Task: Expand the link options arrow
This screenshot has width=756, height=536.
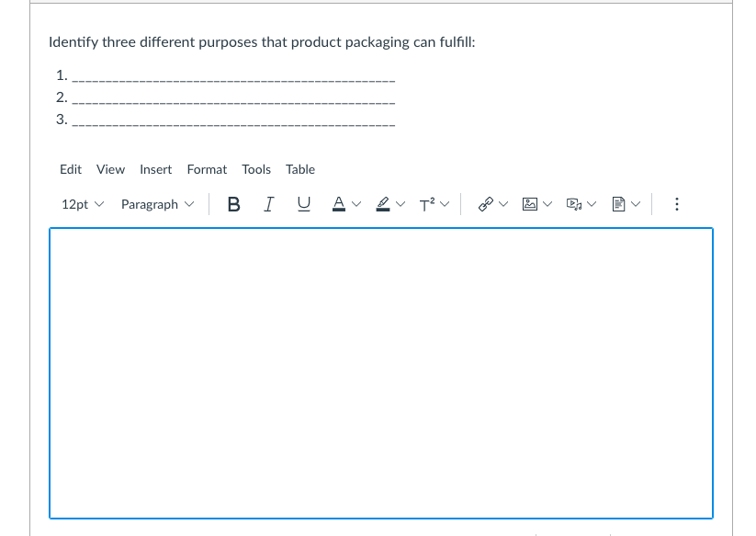Action: [503, 204]
